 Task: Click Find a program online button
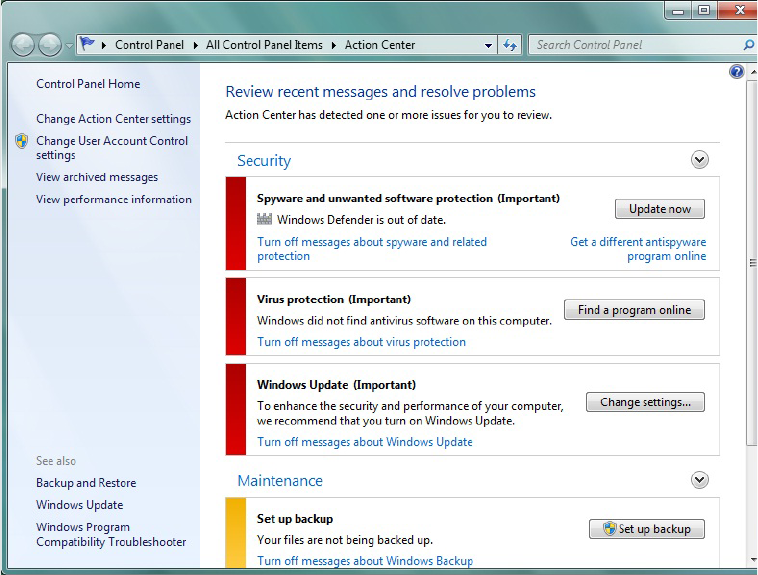[x=634, y=310]
